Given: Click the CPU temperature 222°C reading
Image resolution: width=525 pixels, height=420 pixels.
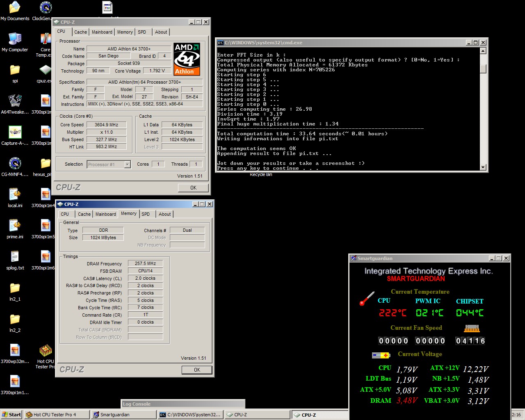Looking at the screenshot, I should 393,313.
